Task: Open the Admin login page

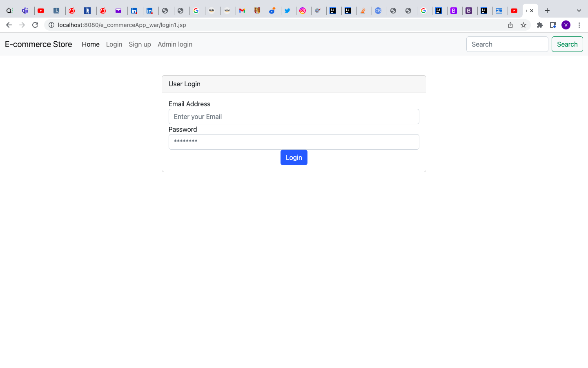Action: (175, 44)
